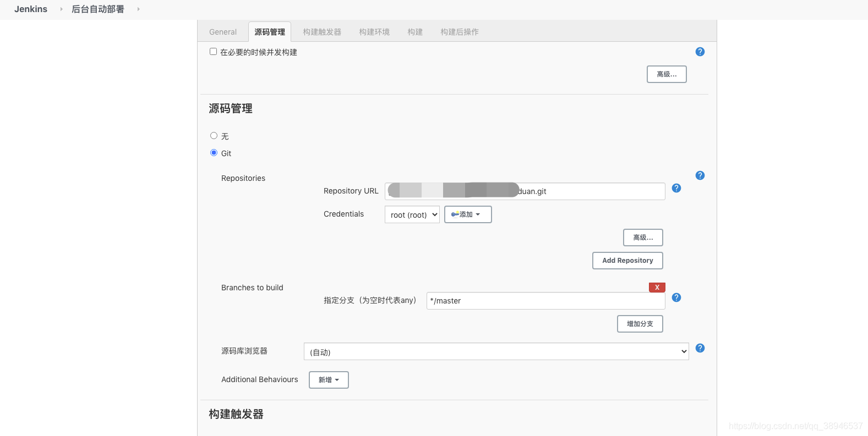Image resolution: width=868 pixels, height=436 pixels.
Task: Click the top 高级... button
Action: click(x=667, y=74)
